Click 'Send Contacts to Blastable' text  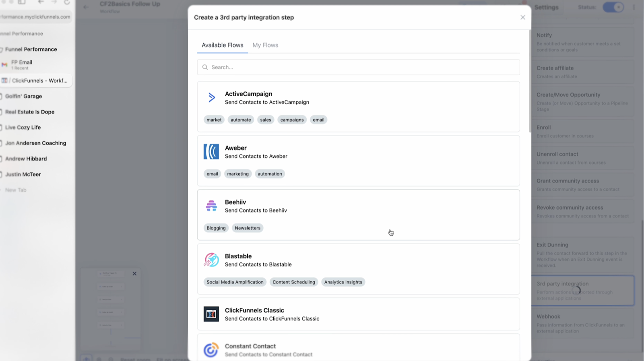click(258, 264)
